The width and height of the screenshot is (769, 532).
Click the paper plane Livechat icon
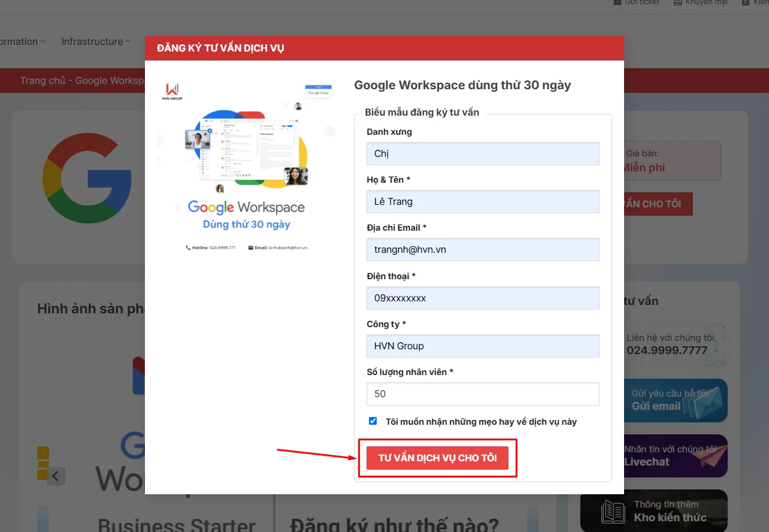(706, 455)
